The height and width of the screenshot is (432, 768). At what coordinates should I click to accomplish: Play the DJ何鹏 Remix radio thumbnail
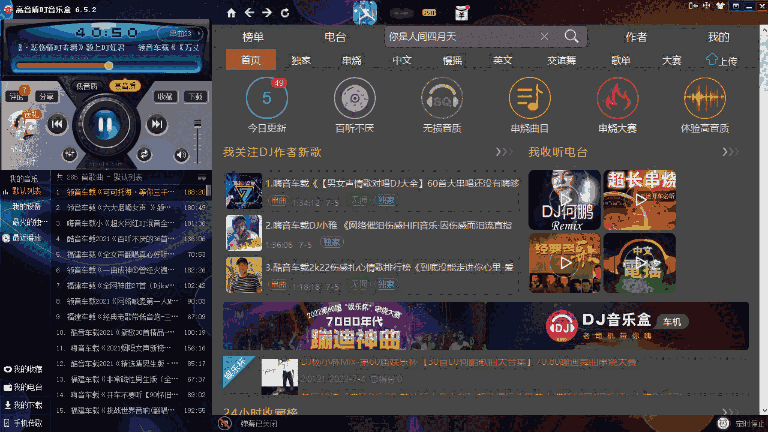click(x=565, y=200)
